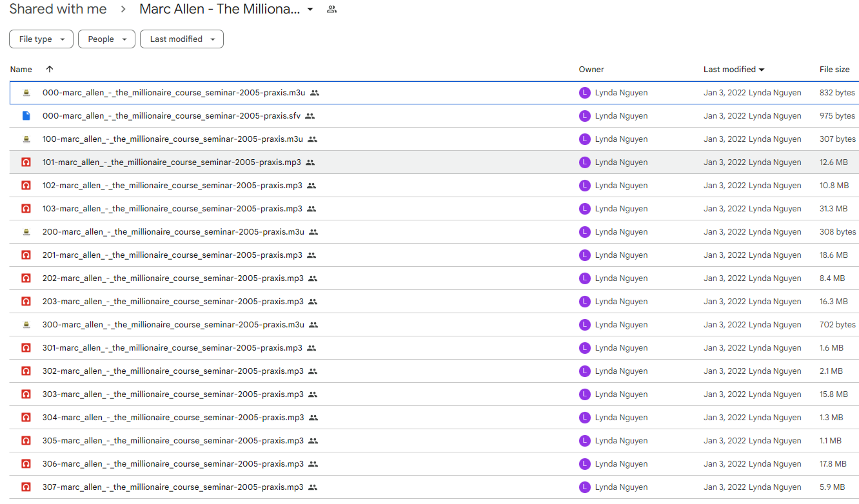Screen dimensions: 859x504
Task: Click the File size column header
Action: pos(834,70)
